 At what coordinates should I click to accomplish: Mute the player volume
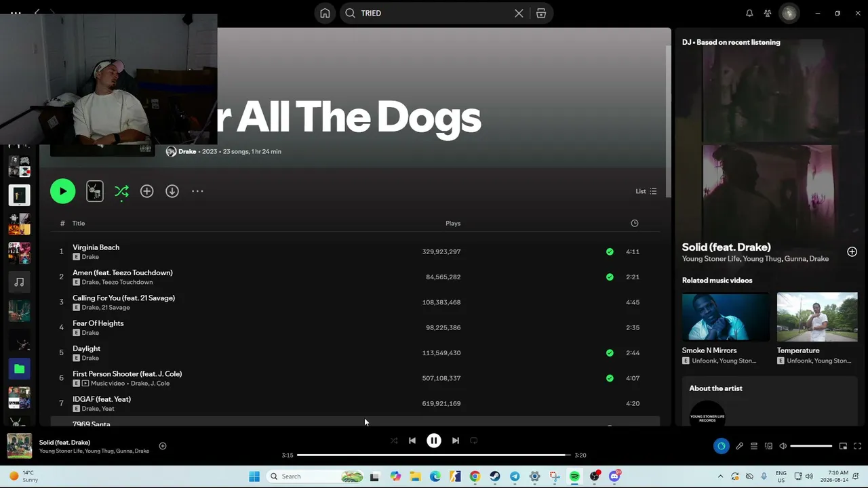pyautogui.click(x=783, y=446)
